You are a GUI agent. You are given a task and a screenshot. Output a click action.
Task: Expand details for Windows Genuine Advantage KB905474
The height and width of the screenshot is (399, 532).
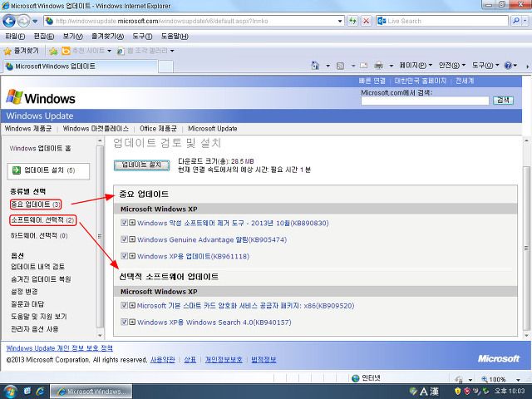pos(132,239)
